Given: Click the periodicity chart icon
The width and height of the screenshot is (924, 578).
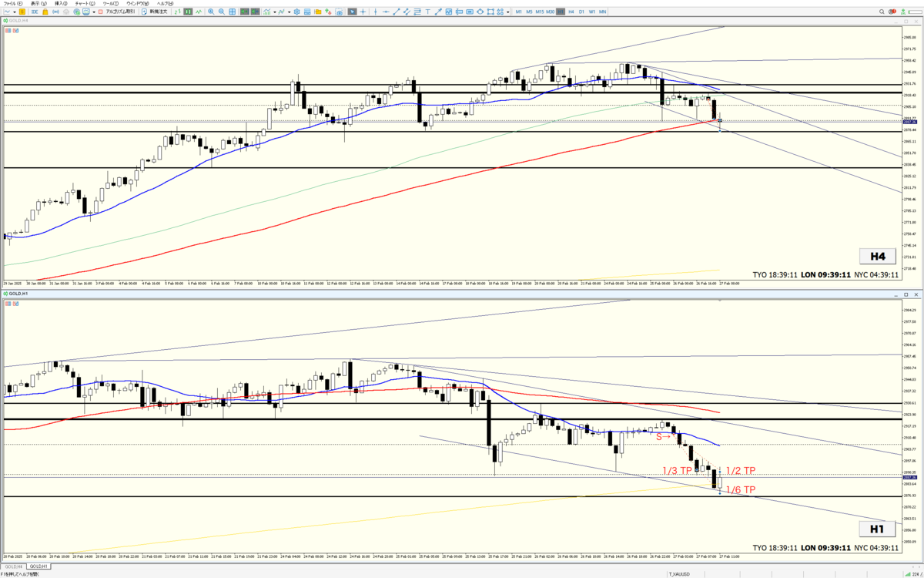Looking at the screenshot, I should (282, 12).
